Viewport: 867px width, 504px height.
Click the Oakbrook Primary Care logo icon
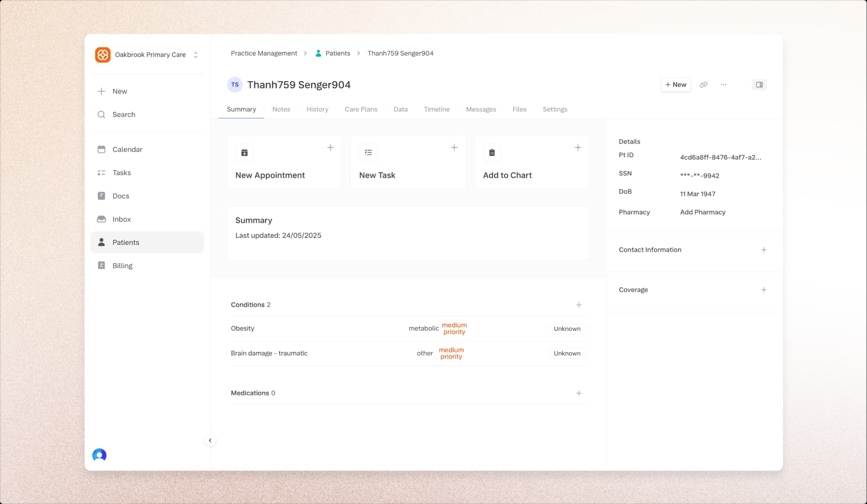click(103, 55)
